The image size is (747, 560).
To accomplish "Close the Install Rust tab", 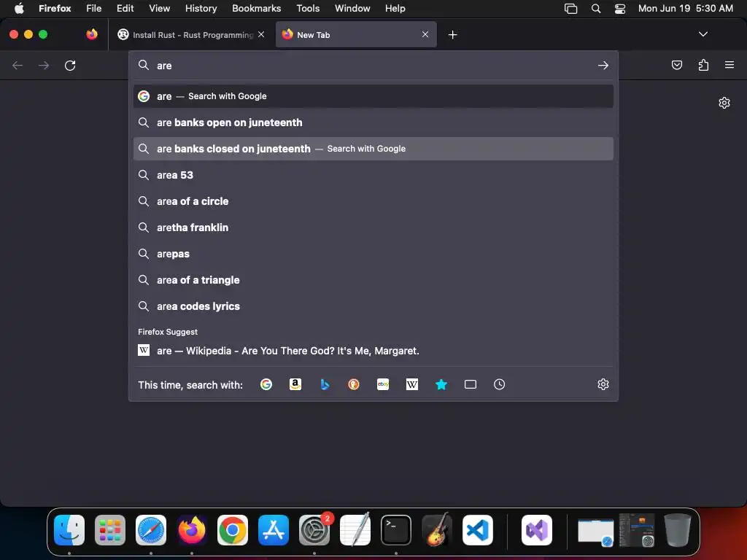I will 261,34.
